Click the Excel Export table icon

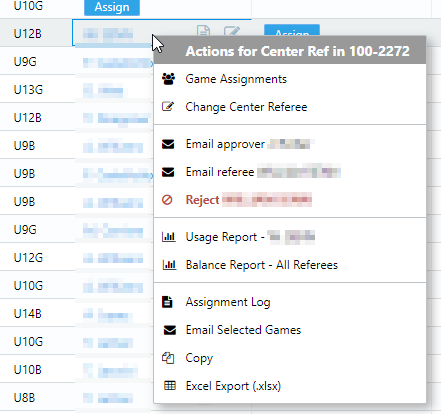tap(170, 386)
